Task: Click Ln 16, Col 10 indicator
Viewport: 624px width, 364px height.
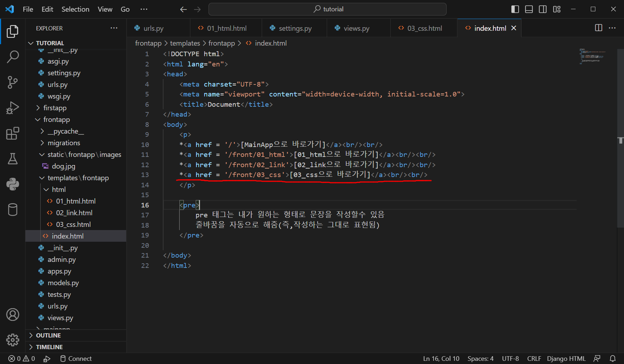Action: [x=441, y=358]
